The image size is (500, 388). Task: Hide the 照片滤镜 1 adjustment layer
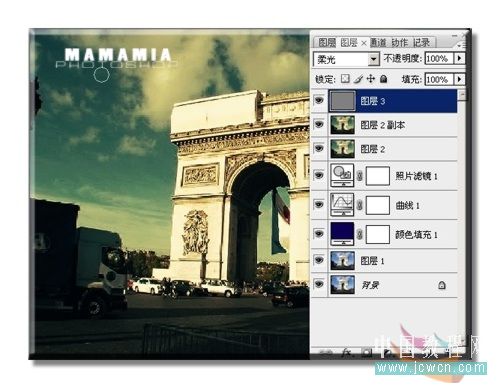319,175
